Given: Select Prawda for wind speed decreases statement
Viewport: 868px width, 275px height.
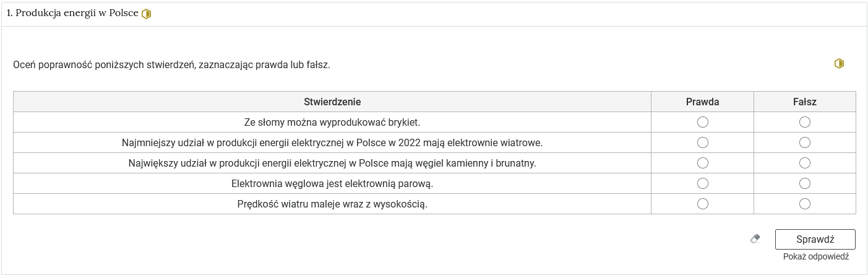Looking at the screenshot, I should 702,204.
